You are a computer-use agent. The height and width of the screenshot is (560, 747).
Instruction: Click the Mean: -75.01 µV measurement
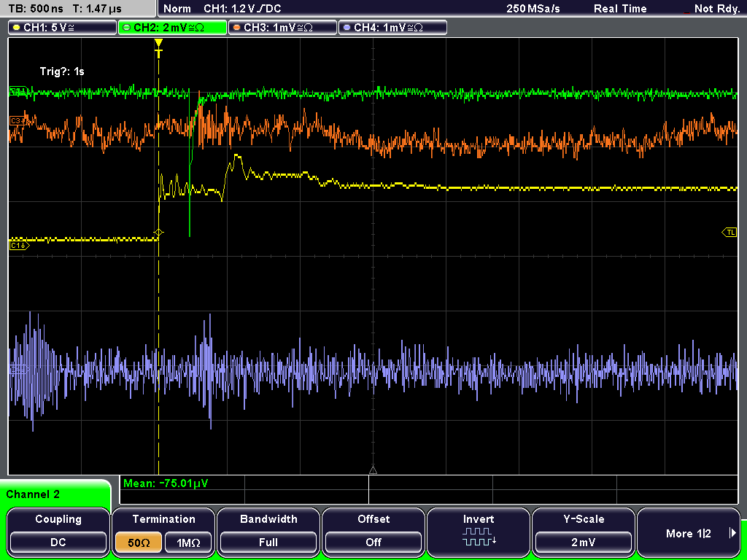click(x=166, y=483)
